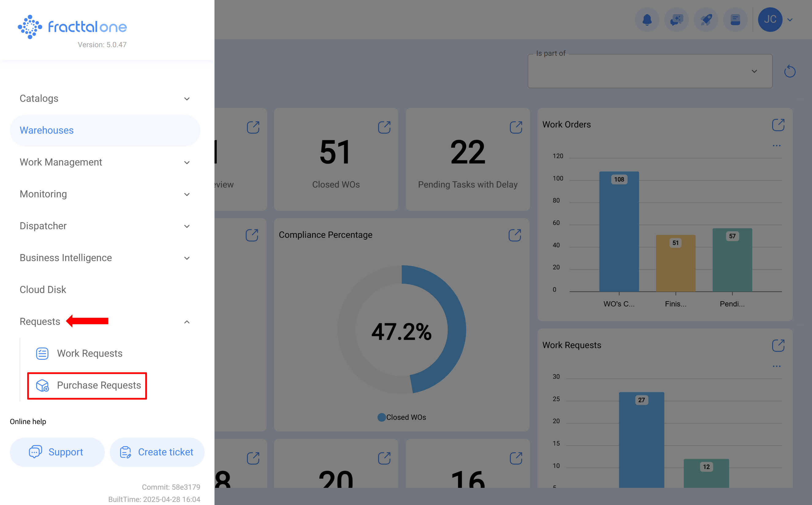Collapse the Requests menu chevron
Viewport: 812px width, 505px height.
pos(187,322)
